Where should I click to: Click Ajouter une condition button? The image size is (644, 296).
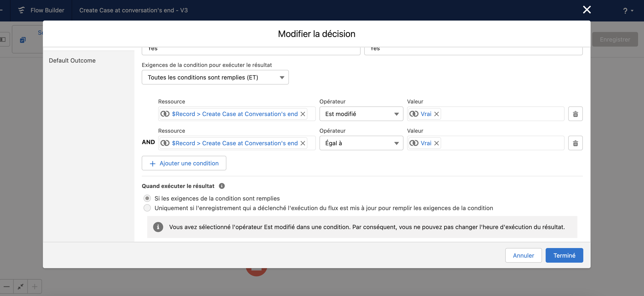(x=184, y=163)
